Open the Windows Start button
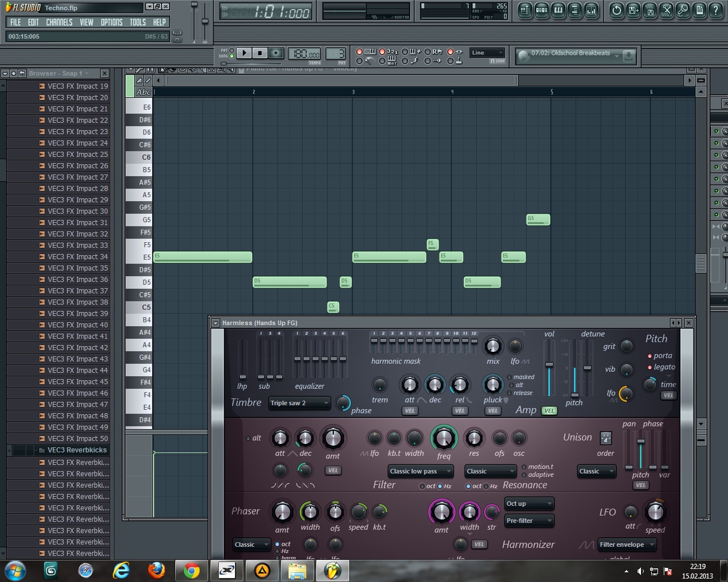 [15, 570]
